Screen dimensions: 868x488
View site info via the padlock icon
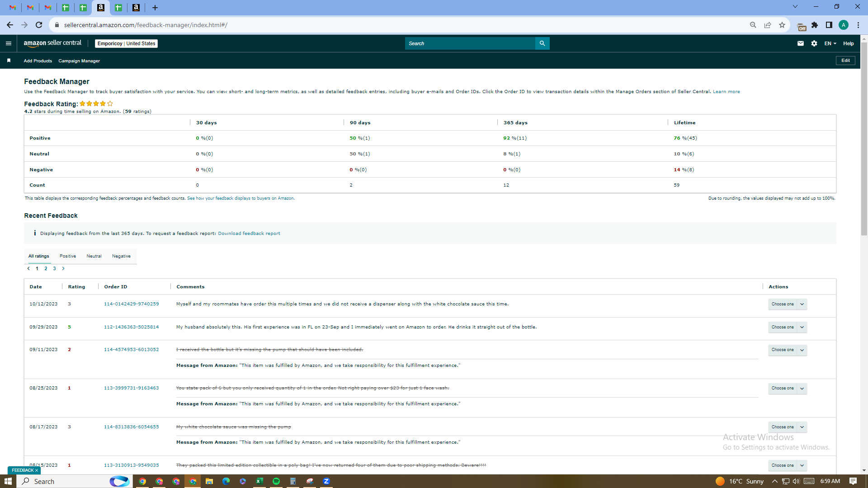coord(57,25)
